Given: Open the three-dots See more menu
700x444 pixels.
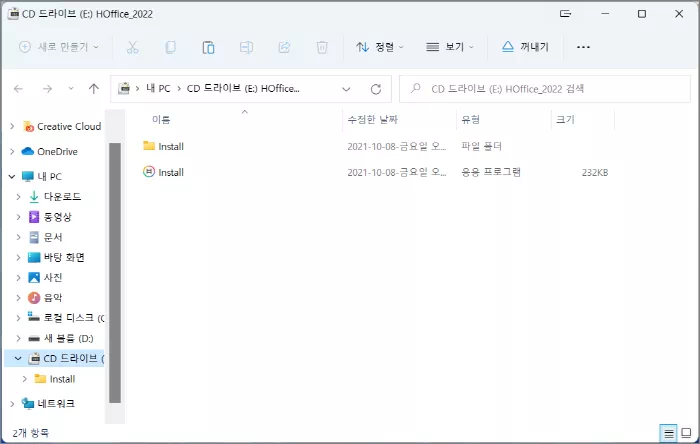Looking at the screenshot, I should (583, 47).
